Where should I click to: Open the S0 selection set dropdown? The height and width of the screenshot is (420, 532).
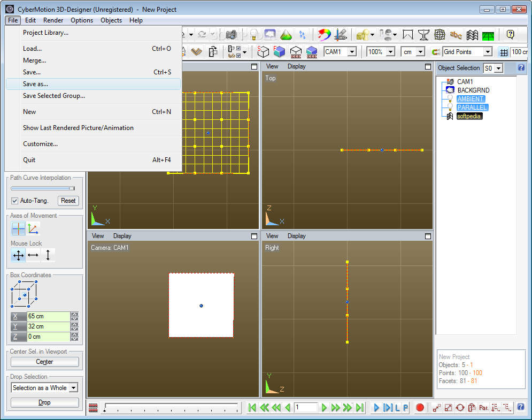click(x=498, y=68)
